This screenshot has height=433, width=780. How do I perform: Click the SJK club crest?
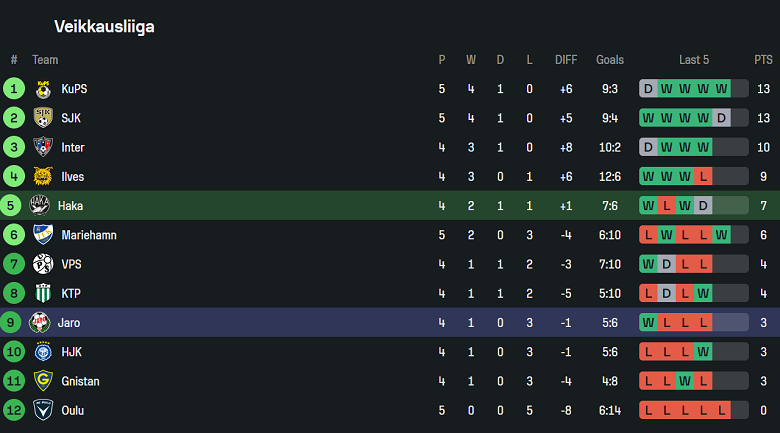click(43, 118)
